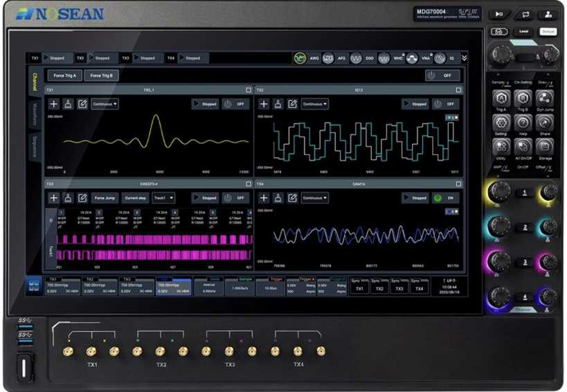Image resolution: width=567 pixels, height=392 pixels.
Task: Turn the magenta channel 3 large knob
Action: 499,261
